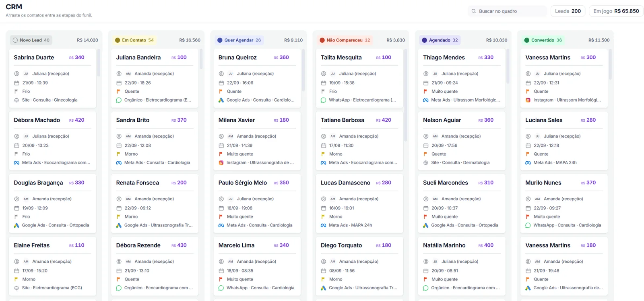Click the Agendado 32 stage label

tap(440, 40)
